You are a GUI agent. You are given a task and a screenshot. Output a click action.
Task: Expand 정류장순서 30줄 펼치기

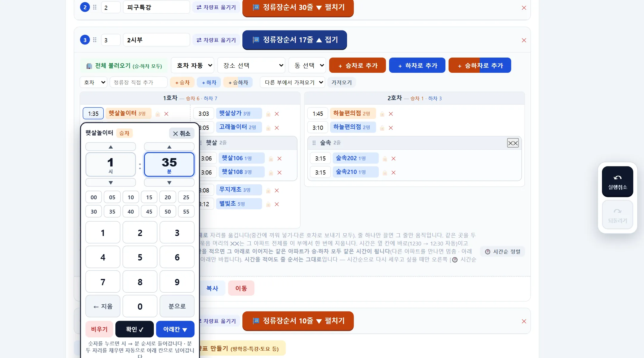coord(298,7)
